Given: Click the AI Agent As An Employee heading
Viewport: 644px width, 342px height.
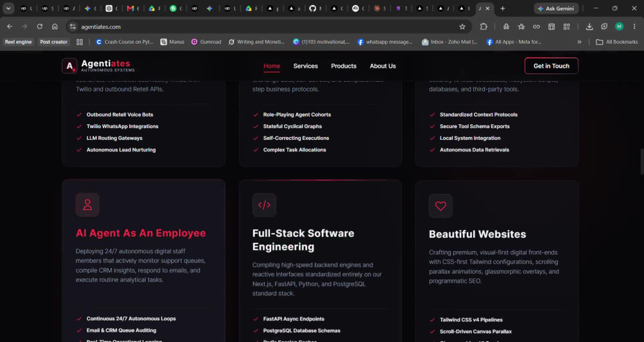Looking at the screenshot, I should pos(141,233).
